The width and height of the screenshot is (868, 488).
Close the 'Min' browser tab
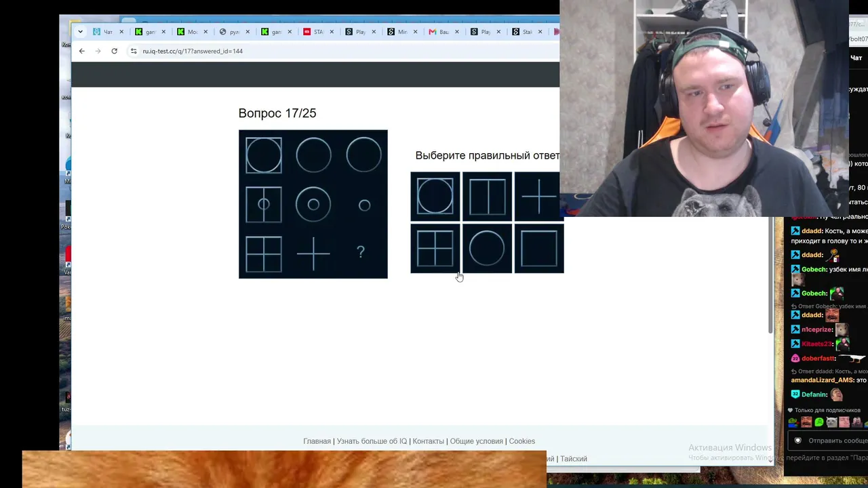click(416, 32)
